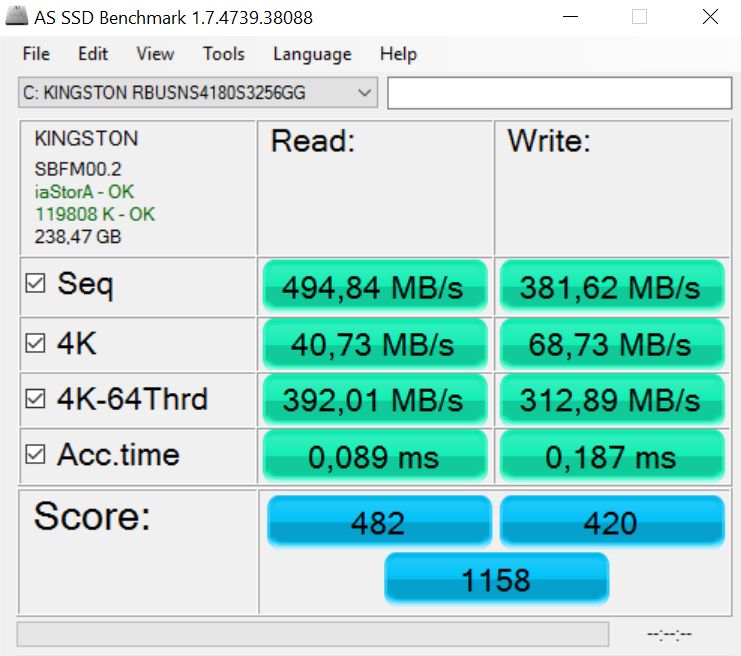Maximize the AS SSD Benchmark window

click(639, 17)
